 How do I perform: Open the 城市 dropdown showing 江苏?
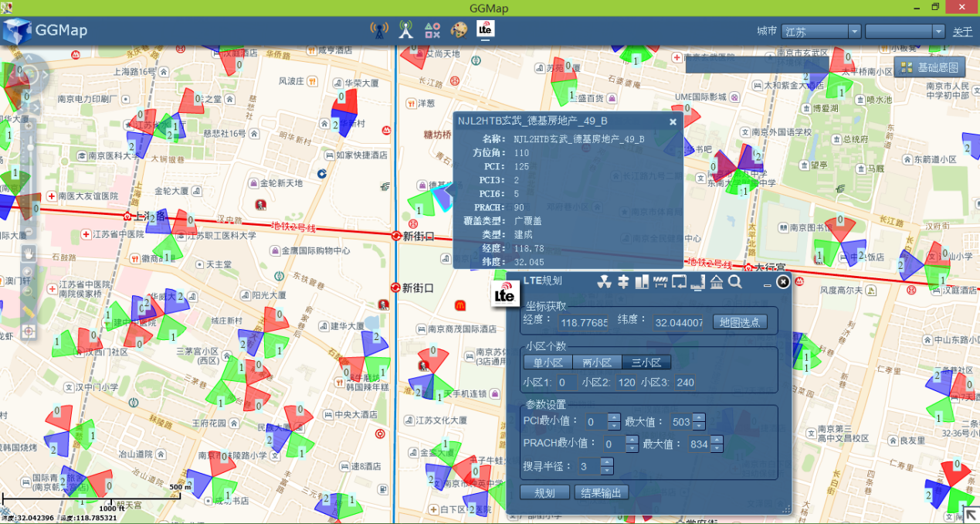[821, 32]
